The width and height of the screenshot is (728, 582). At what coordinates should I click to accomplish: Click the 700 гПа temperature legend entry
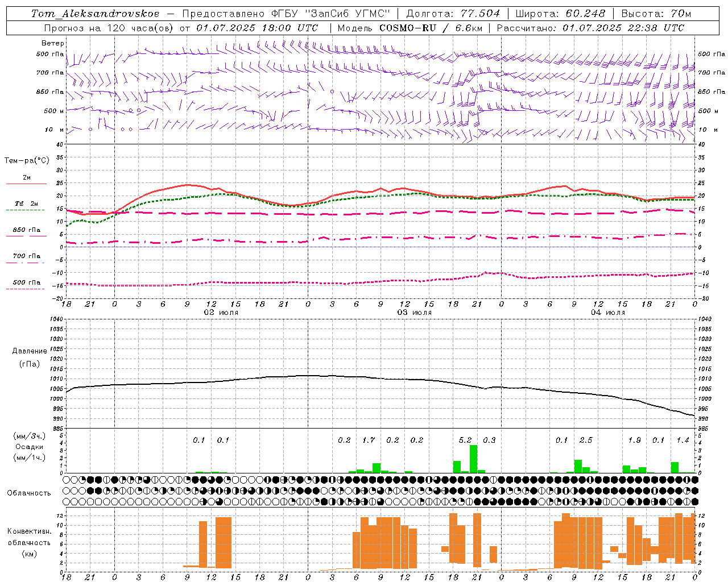(x=26, y=256)
